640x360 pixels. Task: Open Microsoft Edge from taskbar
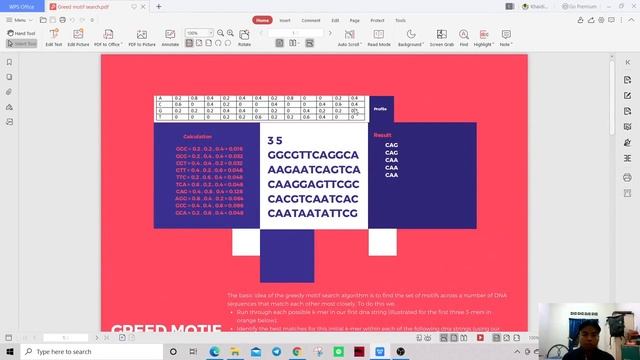(x=214, y=351)
